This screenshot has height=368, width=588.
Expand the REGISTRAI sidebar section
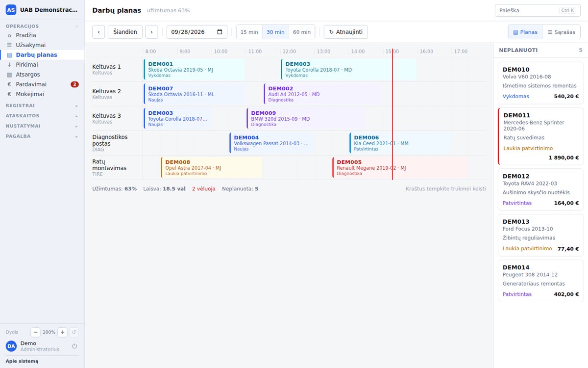point(42,105)
